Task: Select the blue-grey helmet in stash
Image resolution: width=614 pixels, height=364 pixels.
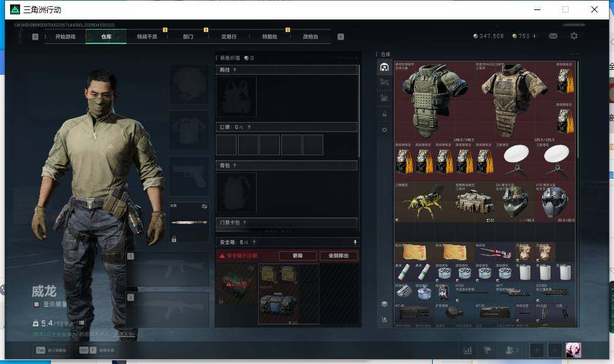Action: [555, 202]
